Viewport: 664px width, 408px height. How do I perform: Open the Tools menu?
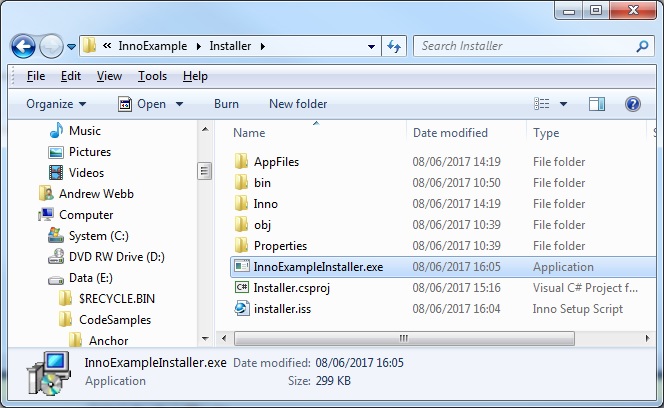(x=152, y=76)
